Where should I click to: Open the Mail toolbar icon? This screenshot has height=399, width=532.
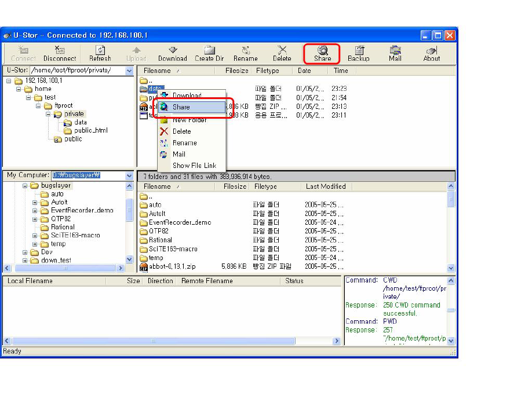395,53
